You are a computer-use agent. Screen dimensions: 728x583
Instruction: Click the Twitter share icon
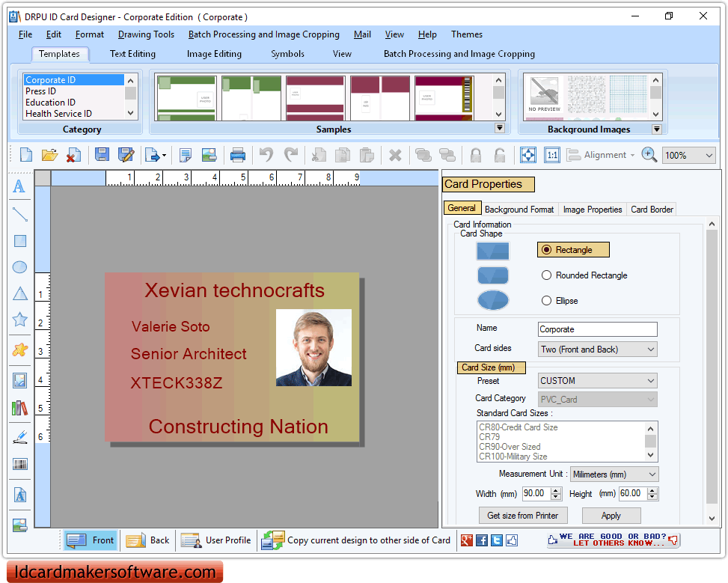pyautogui.click(x=497, y=540)
